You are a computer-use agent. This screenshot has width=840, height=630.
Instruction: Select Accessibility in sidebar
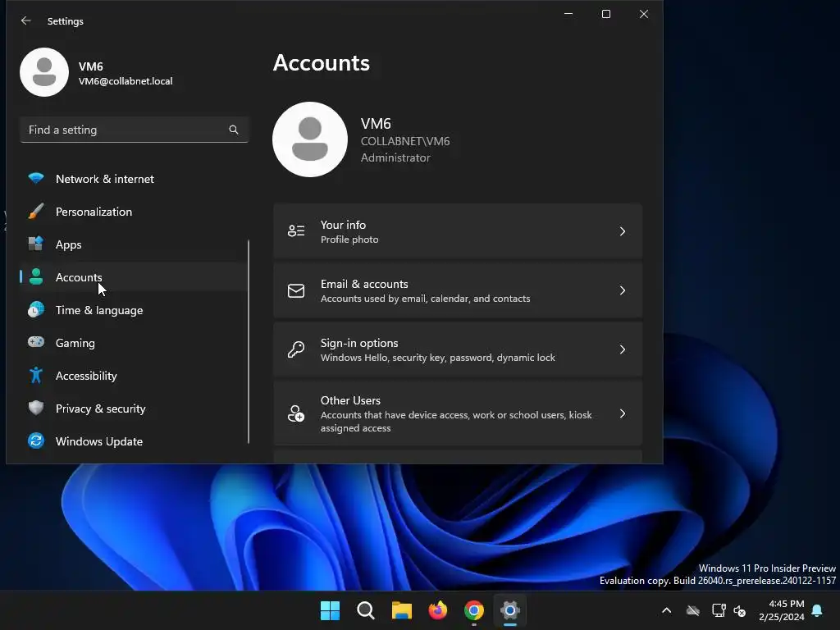point(134,376)
